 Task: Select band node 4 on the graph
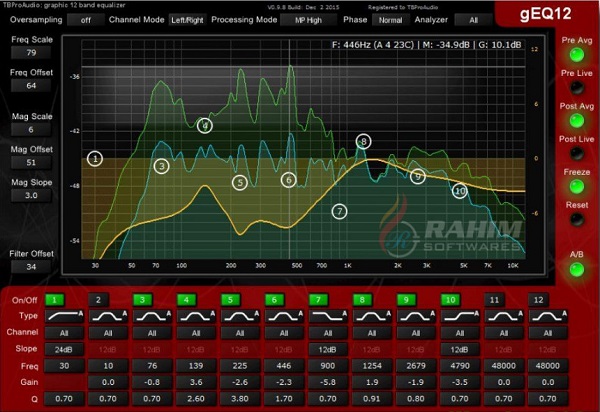click(x=205, y=125)
